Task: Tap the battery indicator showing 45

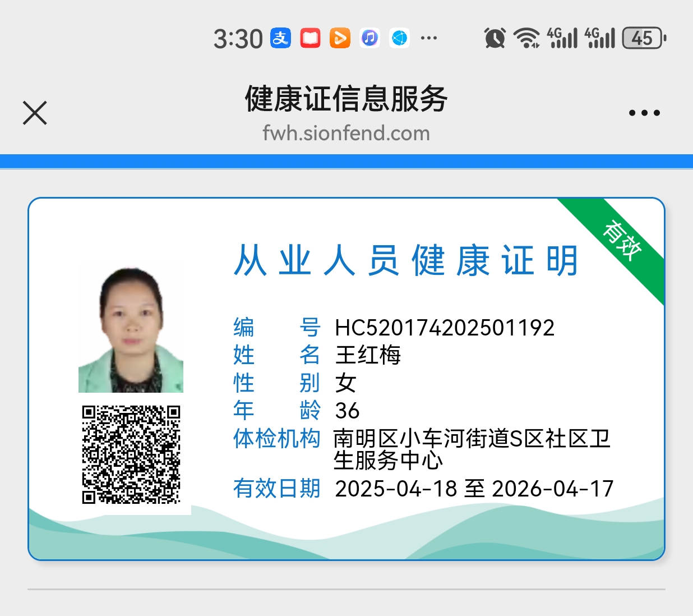Action: 644,38
